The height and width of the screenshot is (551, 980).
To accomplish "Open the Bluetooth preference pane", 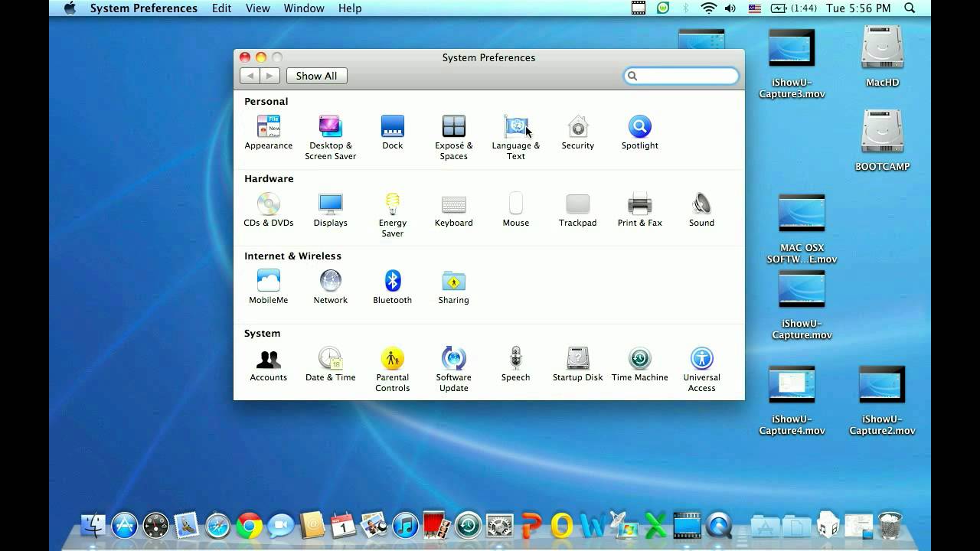I will click(x=392, y=287).
